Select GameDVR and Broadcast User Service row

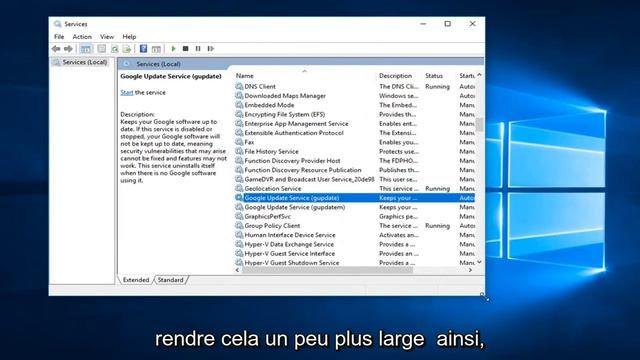[354, 180]
